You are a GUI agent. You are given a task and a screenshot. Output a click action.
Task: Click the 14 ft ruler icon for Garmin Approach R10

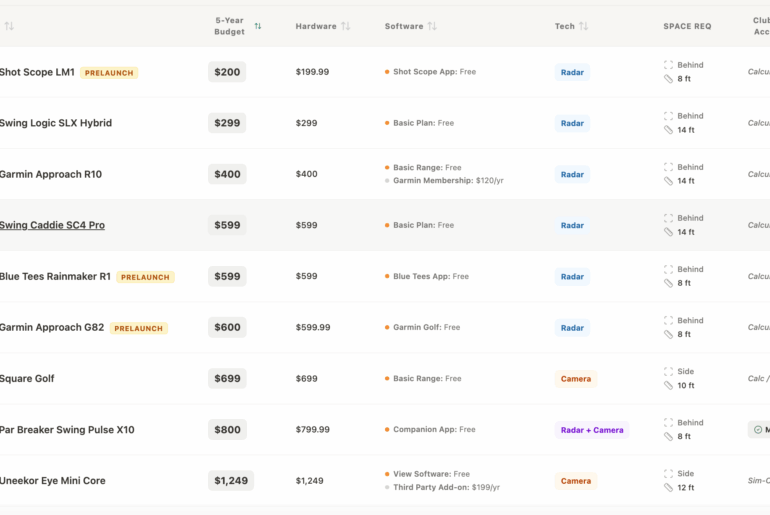[x=668, y=181]
